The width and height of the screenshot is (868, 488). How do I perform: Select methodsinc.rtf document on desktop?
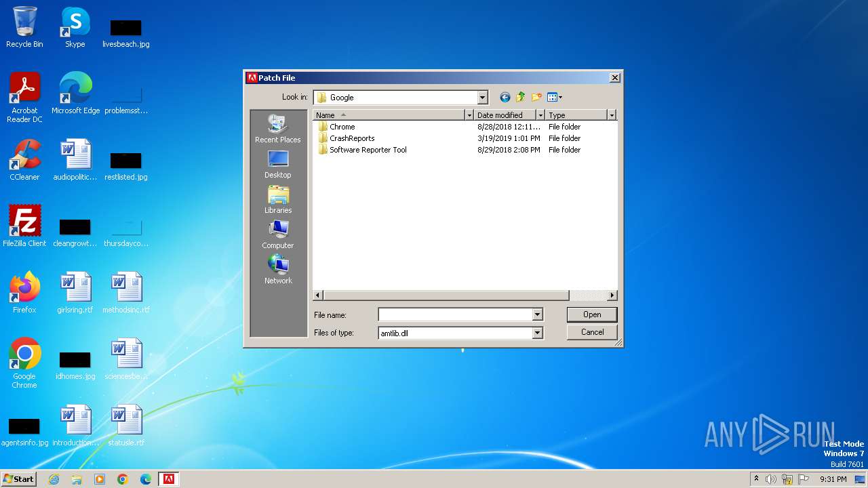(x=126, y=293)
